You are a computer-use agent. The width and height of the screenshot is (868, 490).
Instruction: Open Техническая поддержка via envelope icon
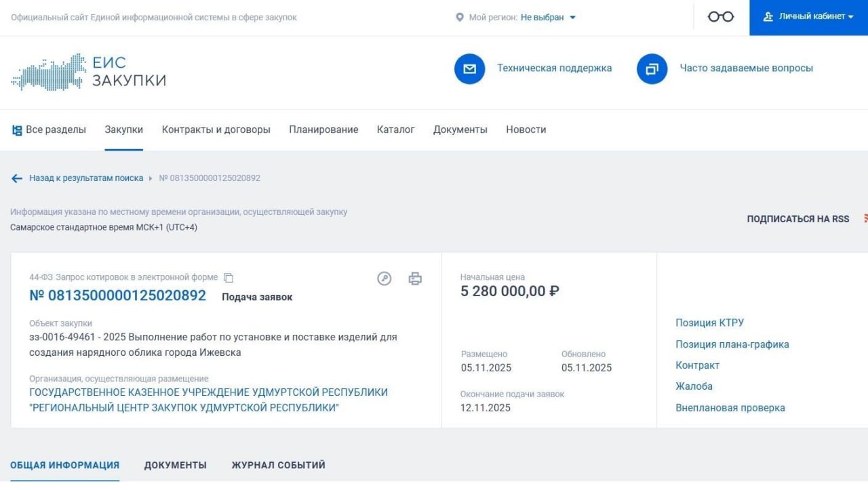[469, 68]
